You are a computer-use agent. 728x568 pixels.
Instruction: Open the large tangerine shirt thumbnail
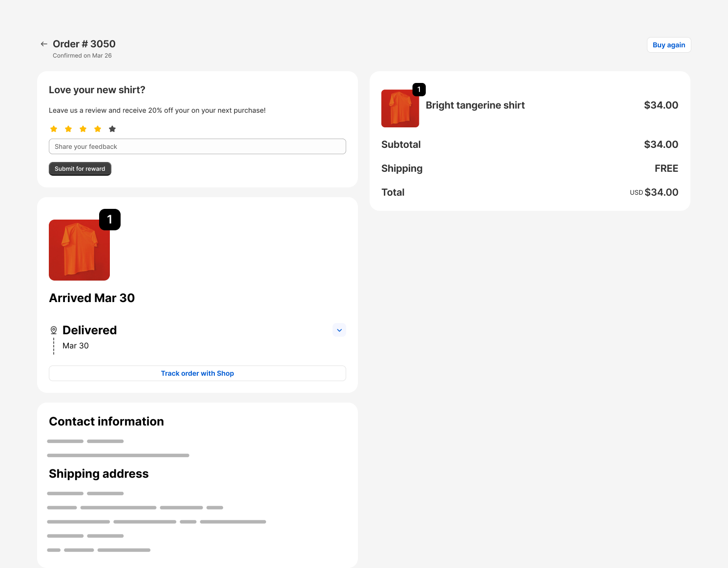[79, 250]
